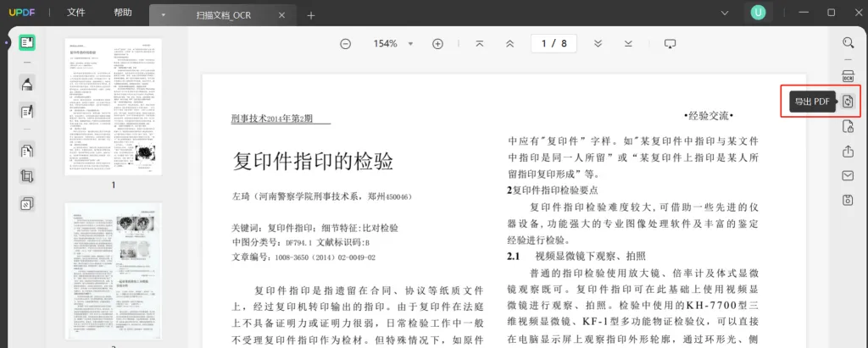This screenshot has width=868, height=348.
Task: Select the Crop Pages tool
Action: [x=27, y=176]
